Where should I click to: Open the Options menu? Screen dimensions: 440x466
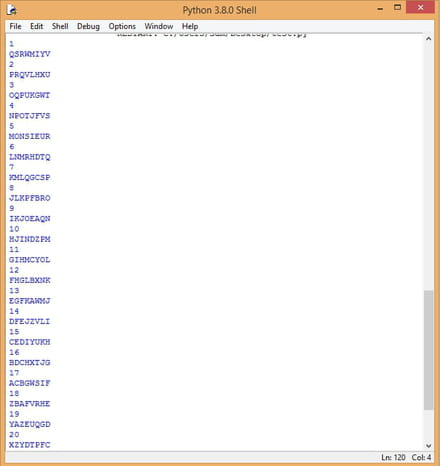pos(122,26)
